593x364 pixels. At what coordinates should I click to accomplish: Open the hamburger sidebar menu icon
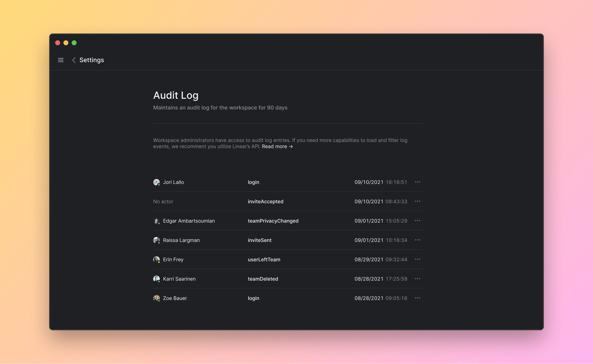click(61, 60)
